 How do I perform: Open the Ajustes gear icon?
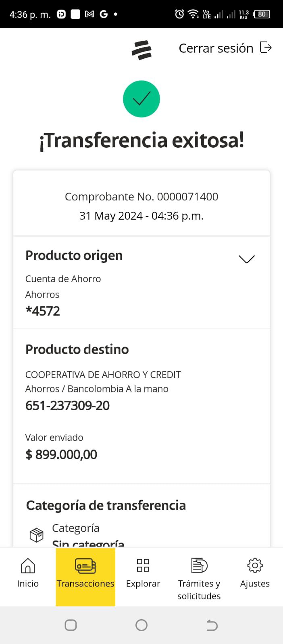click(255, 566)
